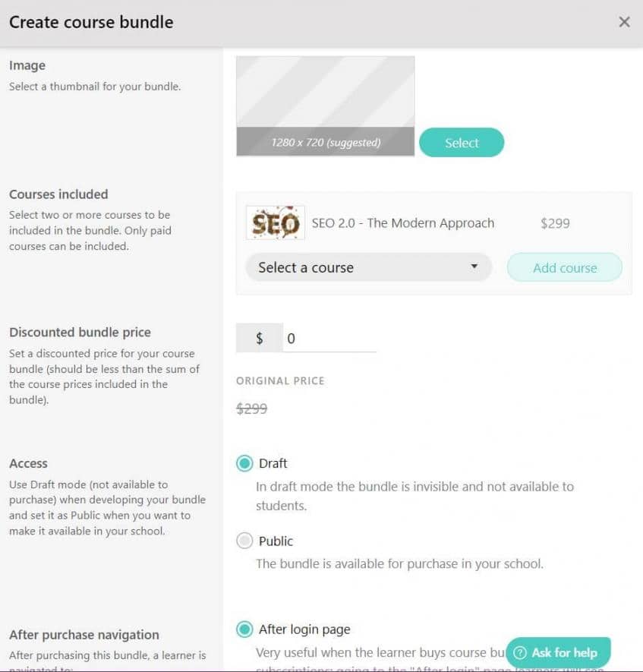The width and height of the screenshot is (643, 672).
Task: Select the Draft access radio button
Action: tap(244, 463)
